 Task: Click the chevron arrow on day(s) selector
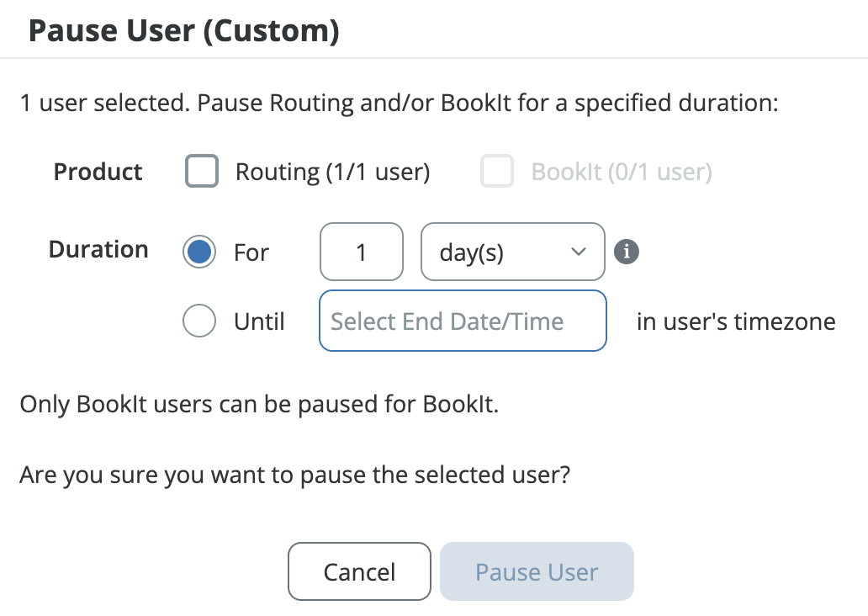point(578,252)
